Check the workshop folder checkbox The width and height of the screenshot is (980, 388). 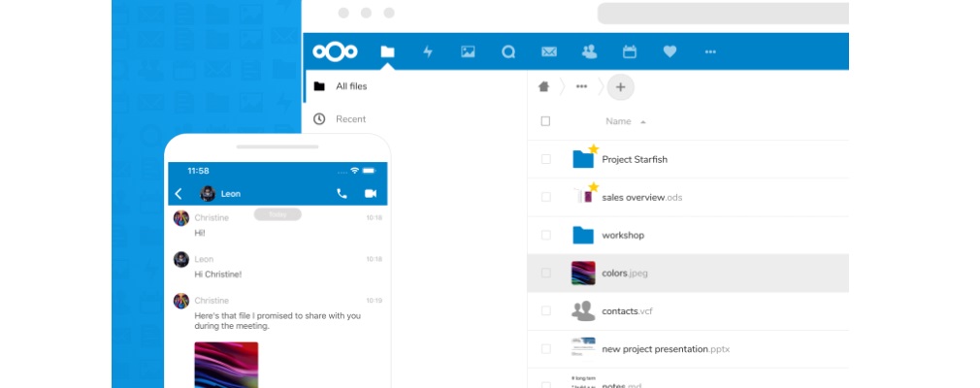pyautogui.click(x=545, y=235)
